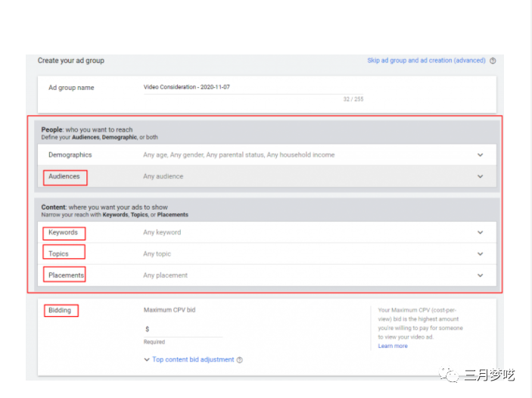Screen dimensions: 532x398
Task: Expand the Topics row chevron
Action: (x=480, y=254)
